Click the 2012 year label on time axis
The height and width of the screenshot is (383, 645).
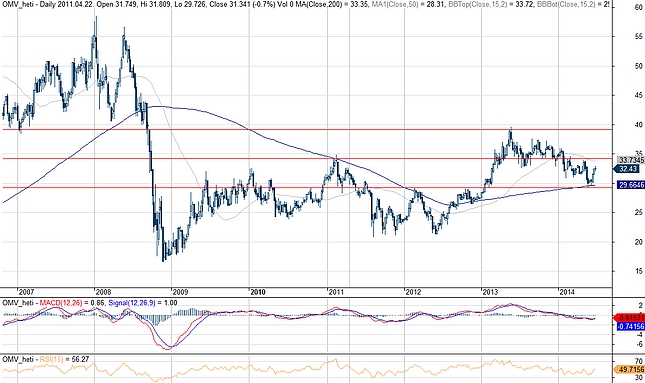(413, 292)
